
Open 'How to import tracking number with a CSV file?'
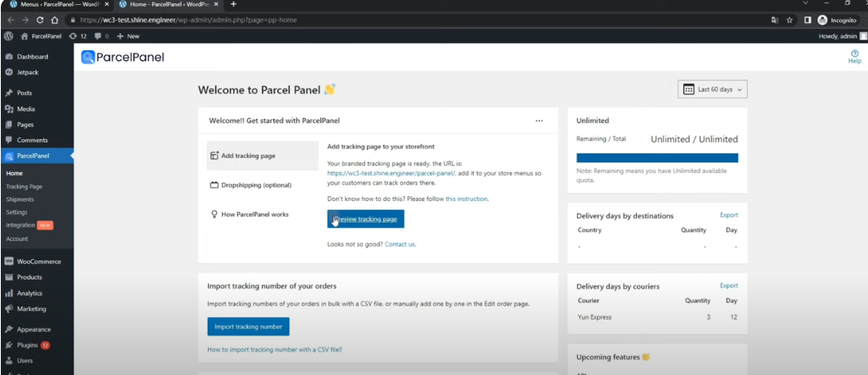[x=275, y=349]
